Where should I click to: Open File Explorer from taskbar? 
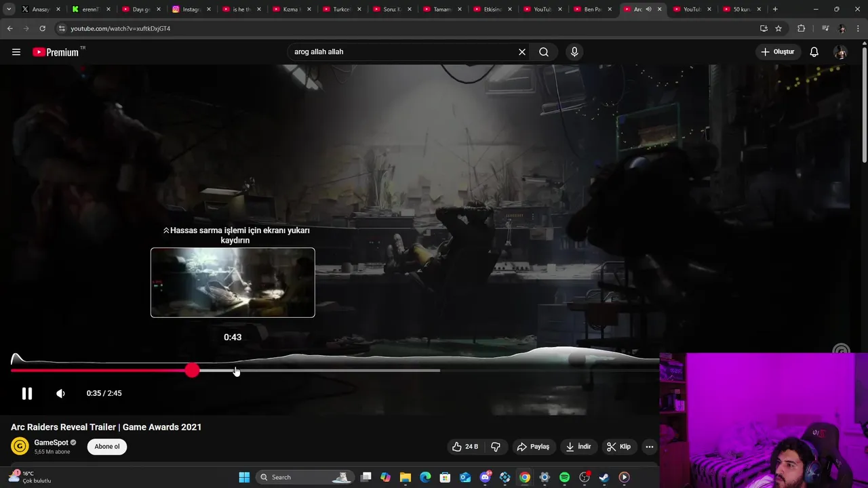pos(405,477)
